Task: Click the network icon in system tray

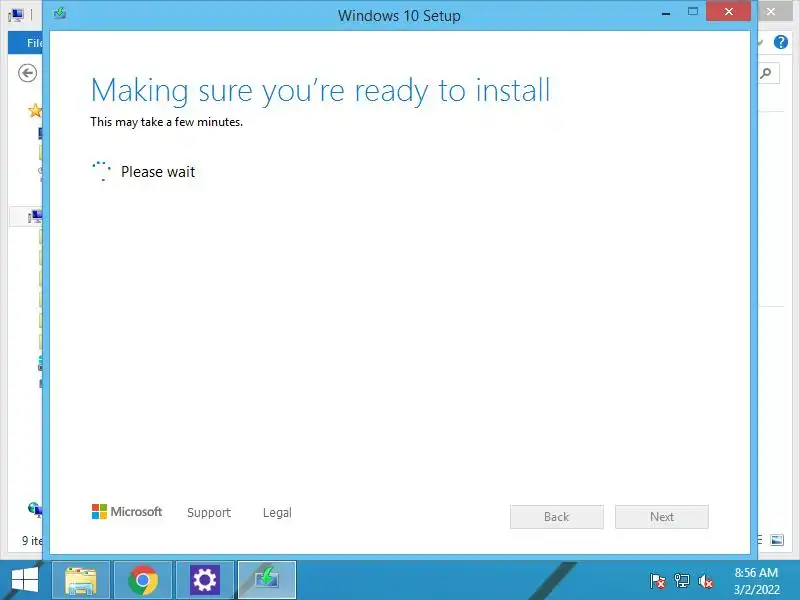Action: (x=682, y=581)
